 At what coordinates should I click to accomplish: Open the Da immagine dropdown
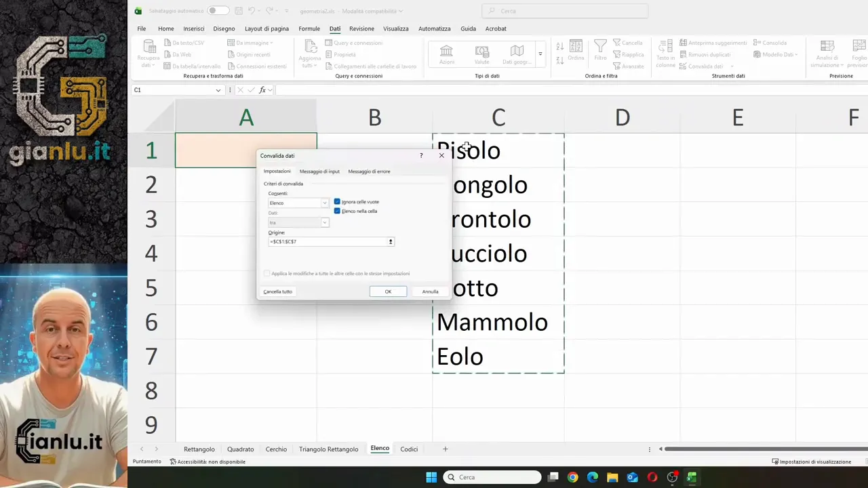pos(250,43)
